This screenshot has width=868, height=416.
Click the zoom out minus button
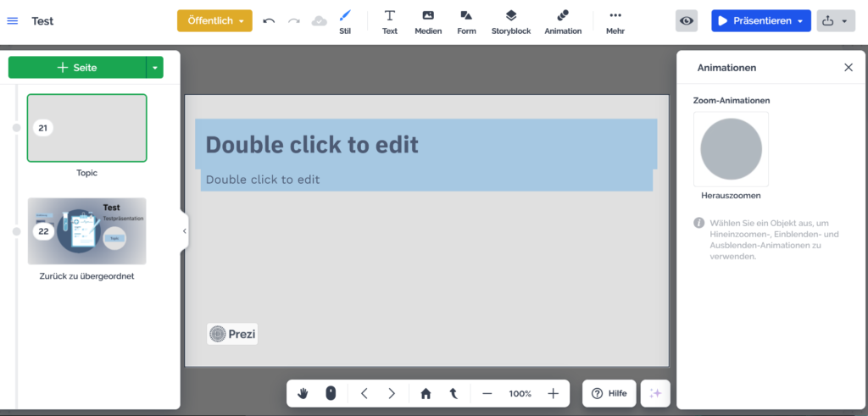coord(487,393)
